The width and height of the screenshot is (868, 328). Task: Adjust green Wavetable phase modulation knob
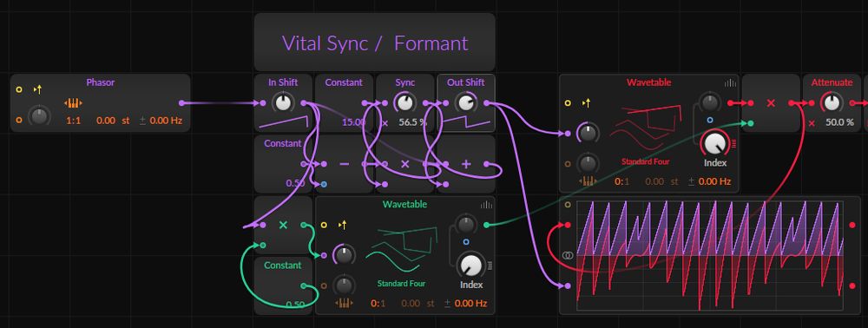pyautogui.click(x=343, y=255)
